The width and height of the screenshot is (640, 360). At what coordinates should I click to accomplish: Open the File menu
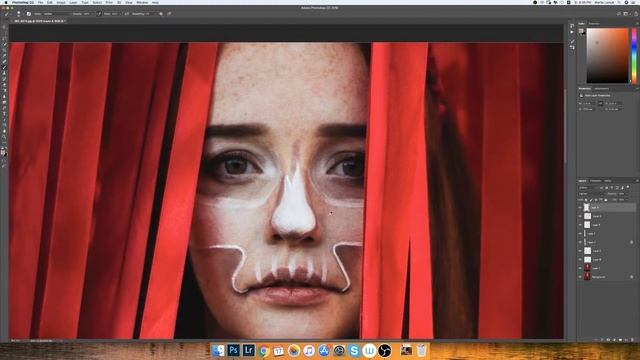pos(40,2)
